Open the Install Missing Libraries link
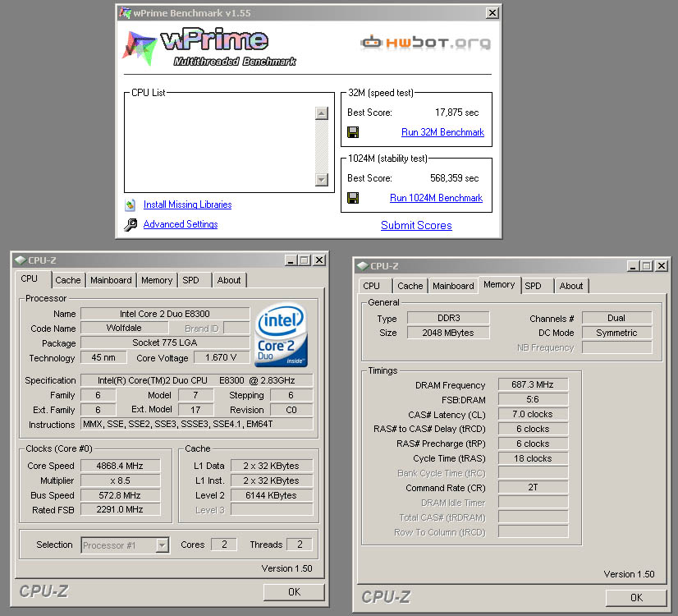This screenshot has height=616, width=678. click(x=188, y=205)
